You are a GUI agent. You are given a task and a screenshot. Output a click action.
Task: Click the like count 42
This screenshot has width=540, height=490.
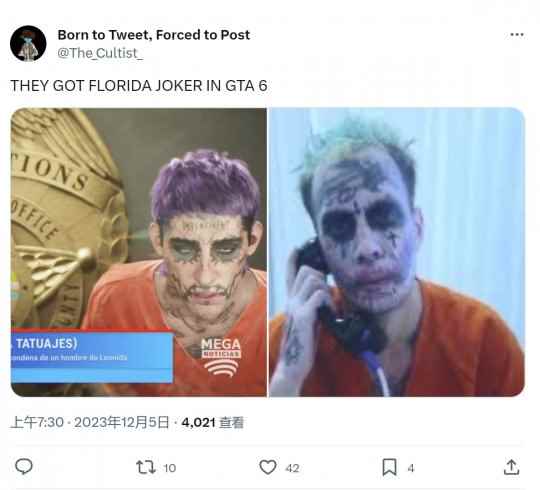point(292,468)
